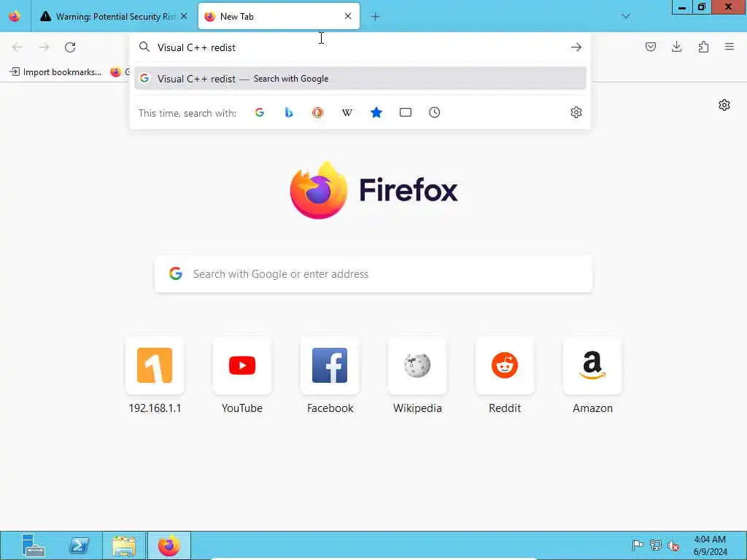Close the New Tab tab
This screenshot has width=747, height=560.
(348, 16)
